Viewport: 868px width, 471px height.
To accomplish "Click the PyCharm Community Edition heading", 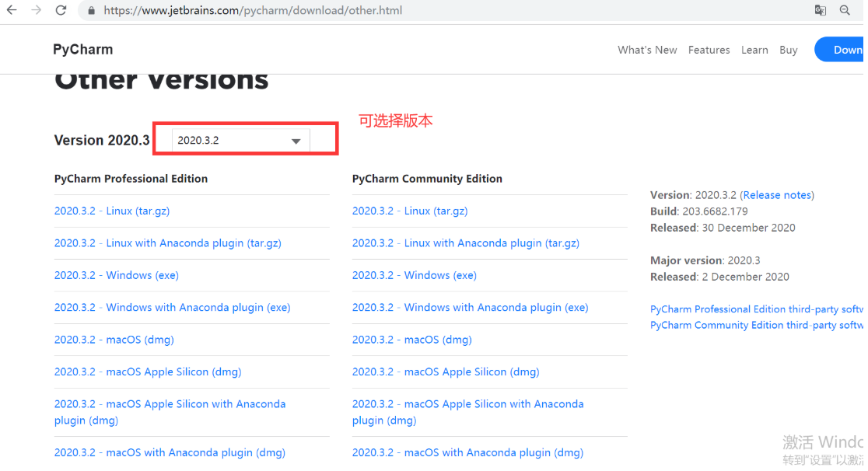I will point(427,179).
